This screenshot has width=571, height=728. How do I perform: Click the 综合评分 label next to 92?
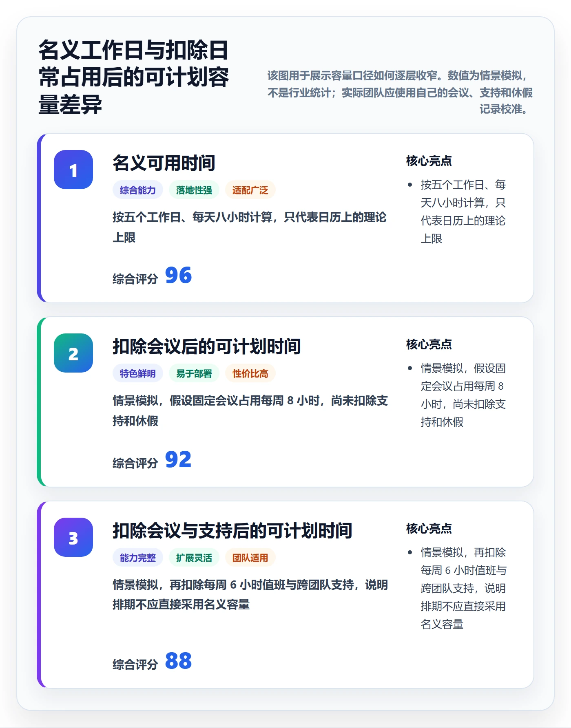[x=135, y=463]
